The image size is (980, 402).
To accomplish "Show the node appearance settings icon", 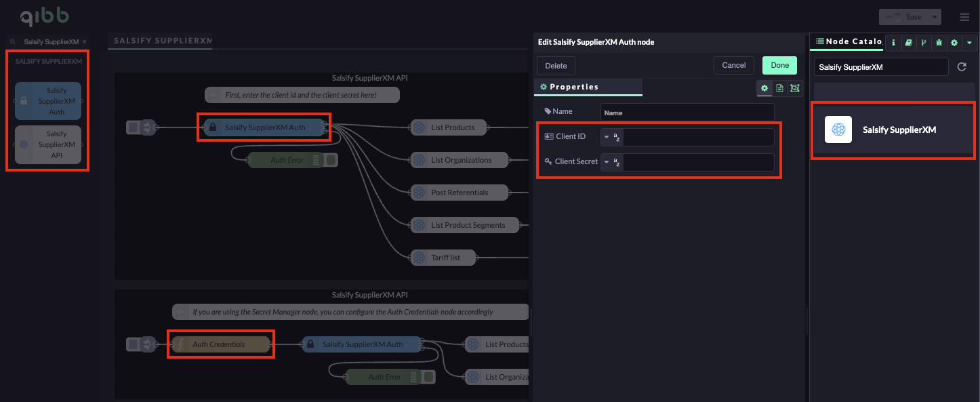I will tap(794, 88).
